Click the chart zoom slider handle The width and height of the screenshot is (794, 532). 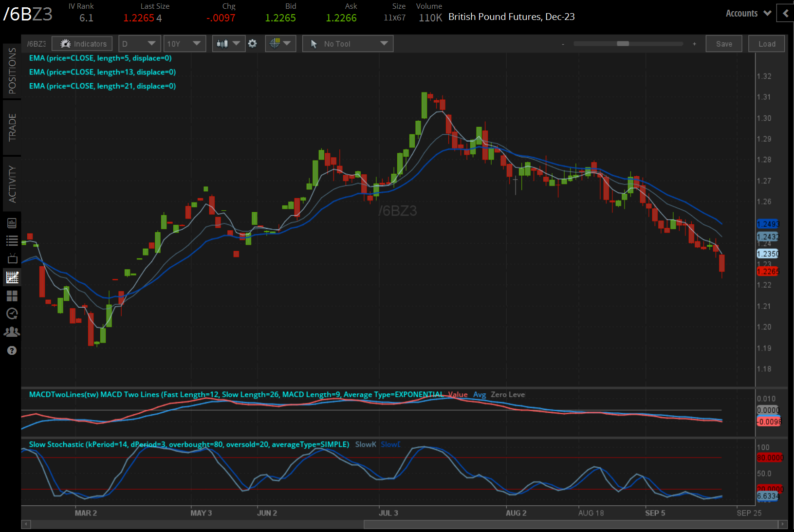(623, 44)
